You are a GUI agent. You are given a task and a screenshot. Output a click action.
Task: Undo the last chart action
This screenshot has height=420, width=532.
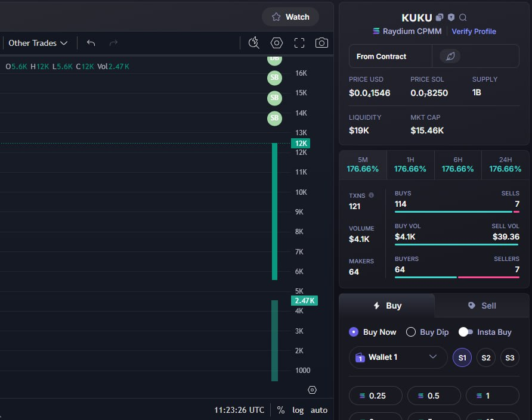click(91, 43)
